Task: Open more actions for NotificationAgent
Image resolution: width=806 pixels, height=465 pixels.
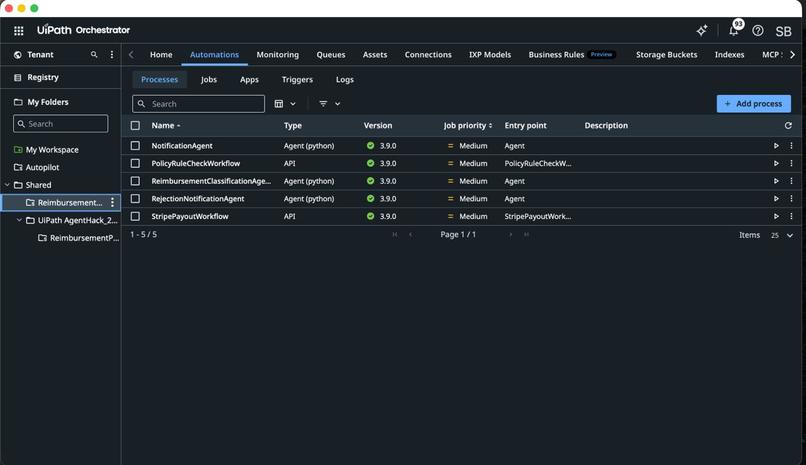Action: (x=791, y=146)
